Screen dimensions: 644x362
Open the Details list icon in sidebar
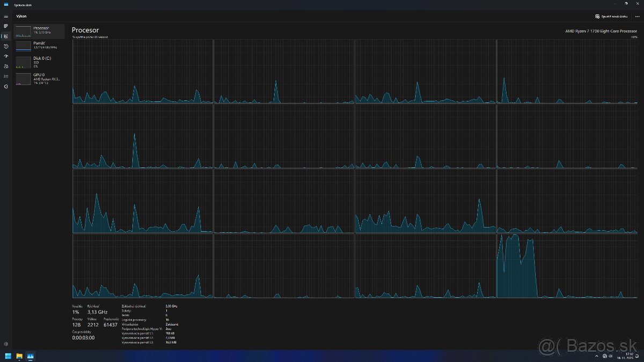6,76
